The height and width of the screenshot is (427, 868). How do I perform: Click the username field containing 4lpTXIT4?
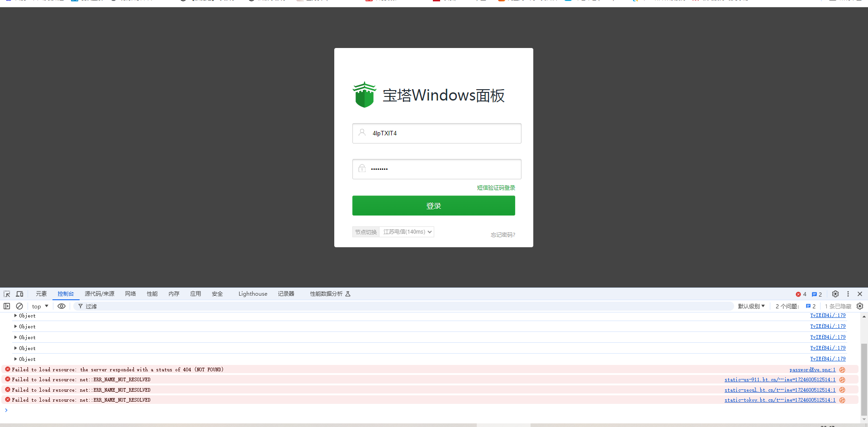436,133
